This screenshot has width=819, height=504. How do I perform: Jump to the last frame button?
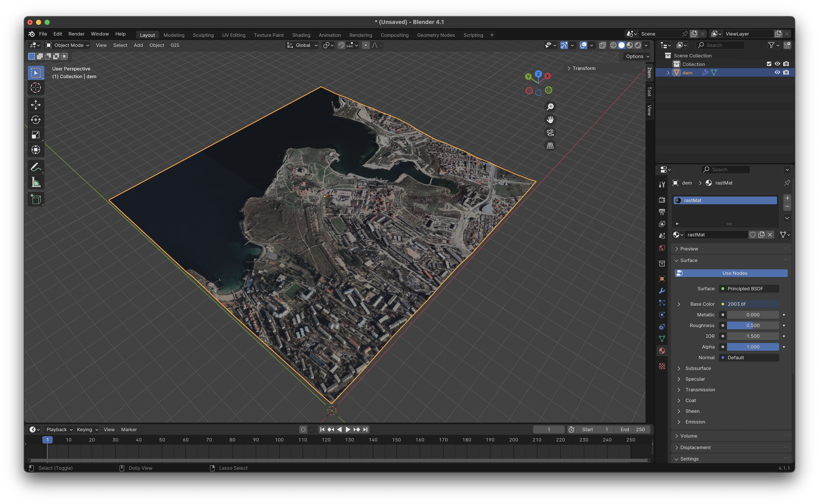[365, 430]
